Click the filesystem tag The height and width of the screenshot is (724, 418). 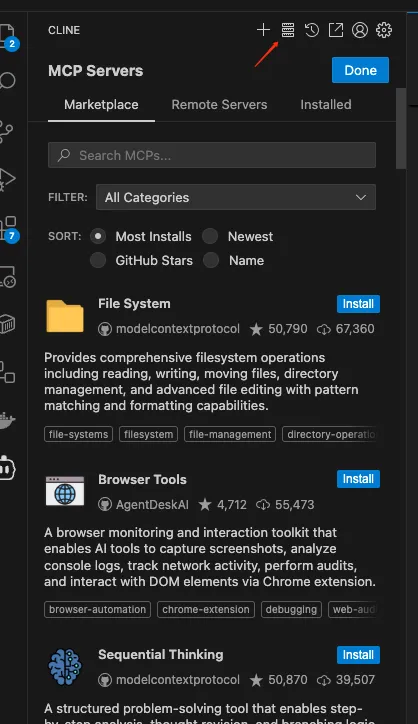148,434
